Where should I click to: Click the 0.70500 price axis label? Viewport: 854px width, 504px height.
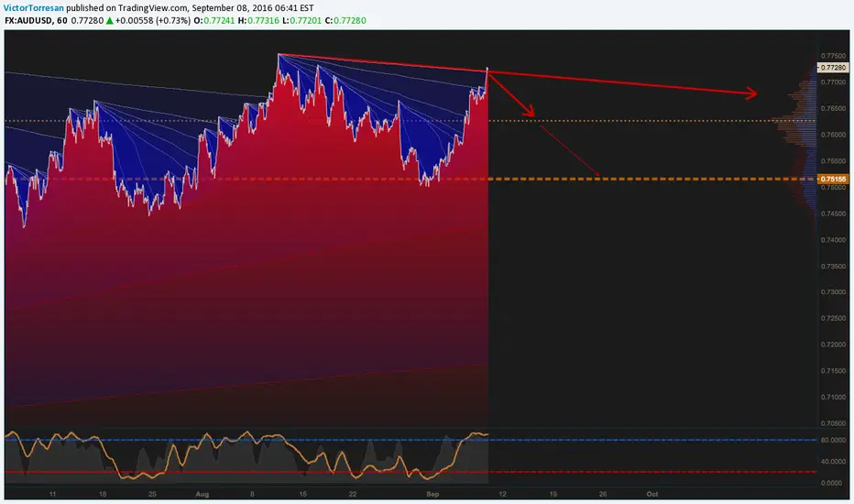833,423
